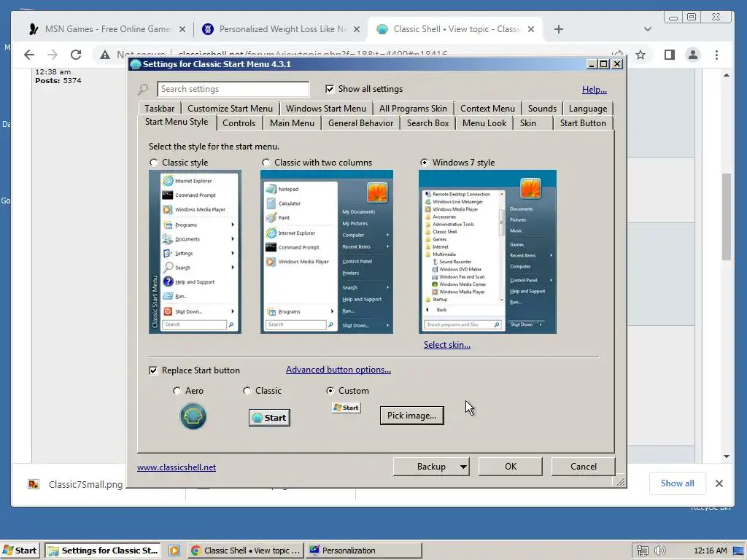The height and width of the screenshot is (560, 747).
Task: Click the Pick image... button
Action: click(411, 415)
